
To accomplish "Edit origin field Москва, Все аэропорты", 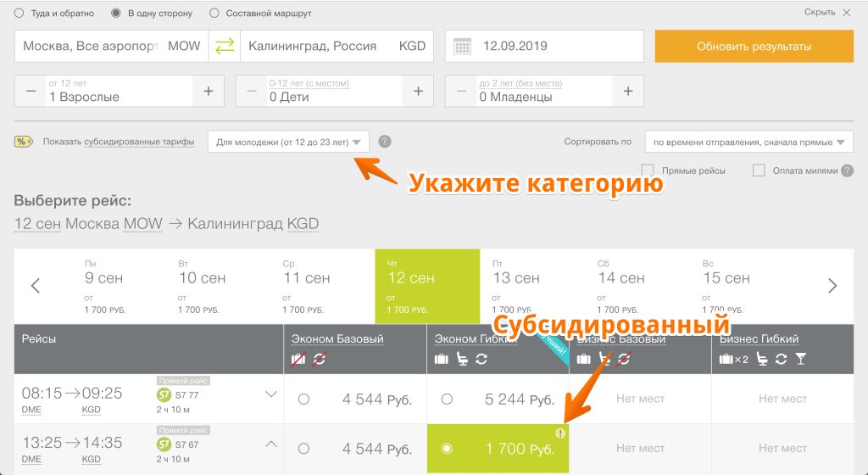I will 111,46.
